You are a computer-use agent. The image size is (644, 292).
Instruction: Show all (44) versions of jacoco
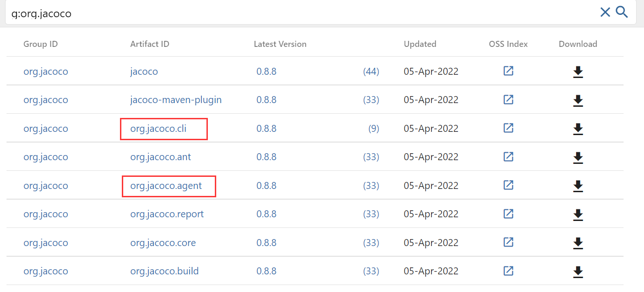[x=371, y=71]
